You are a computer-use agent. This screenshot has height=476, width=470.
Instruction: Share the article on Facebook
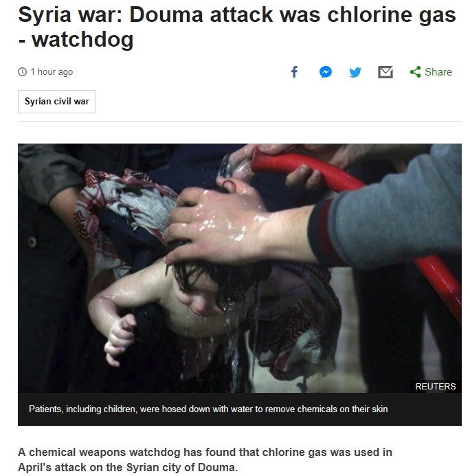pyautogui.click(x=294, y=72)
